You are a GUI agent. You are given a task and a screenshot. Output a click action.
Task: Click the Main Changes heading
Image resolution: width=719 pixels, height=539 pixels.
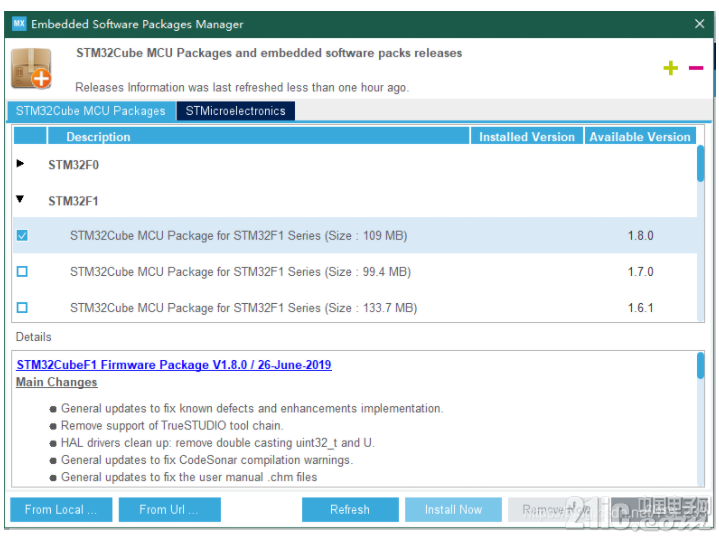coord(56,382)
